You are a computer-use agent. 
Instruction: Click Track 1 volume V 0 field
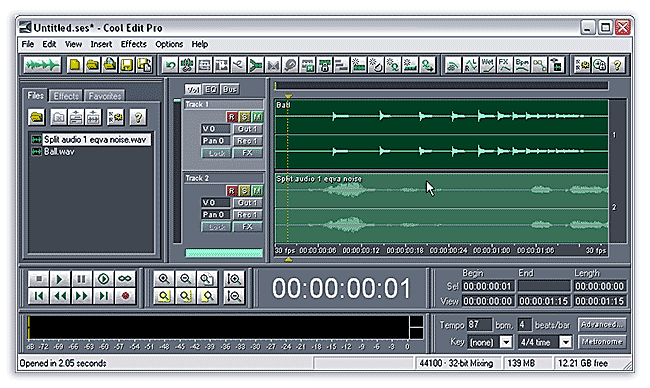[x=216, y=129]
